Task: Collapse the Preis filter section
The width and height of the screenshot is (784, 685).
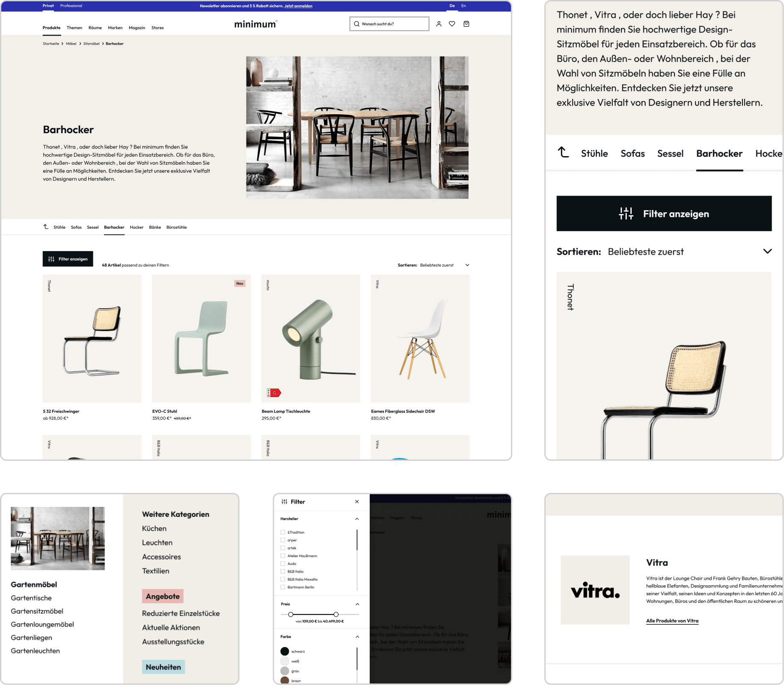Action: click(357, 604)
